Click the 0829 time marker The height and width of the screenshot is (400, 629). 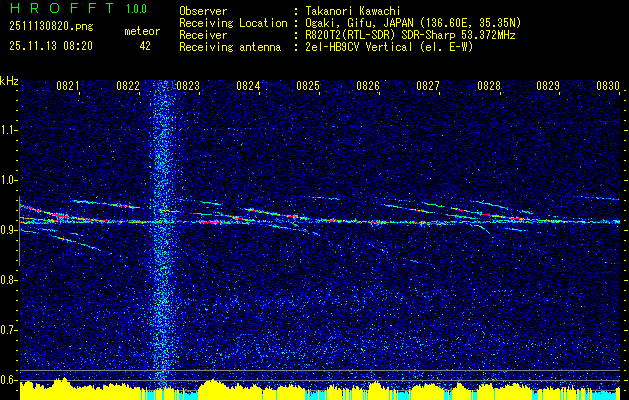(x=548, y=85)
